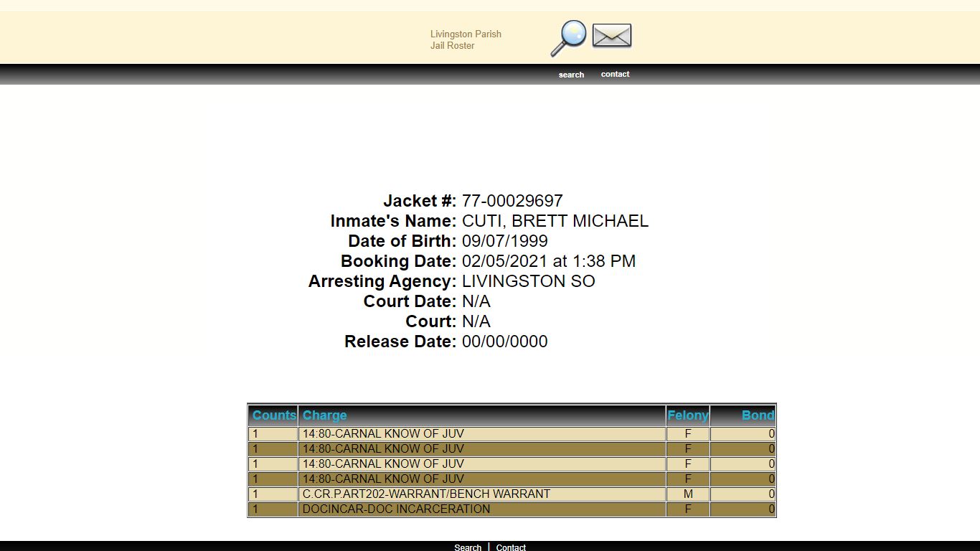Click the DOCINCAR-DOC INCARCERATION charge

point(396,509)
